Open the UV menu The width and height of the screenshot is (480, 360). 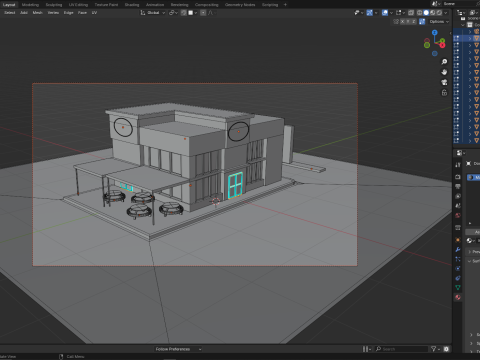94,13
